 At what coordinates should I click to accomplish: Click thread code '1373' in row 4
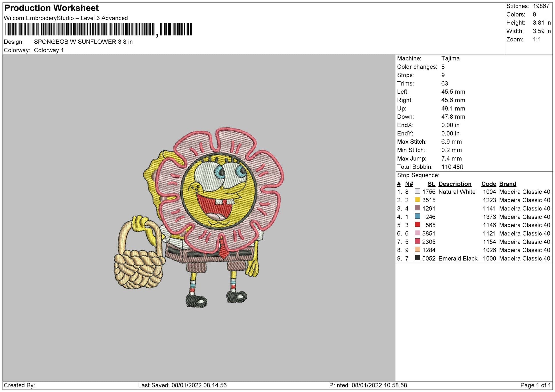[x=489, y=217]
